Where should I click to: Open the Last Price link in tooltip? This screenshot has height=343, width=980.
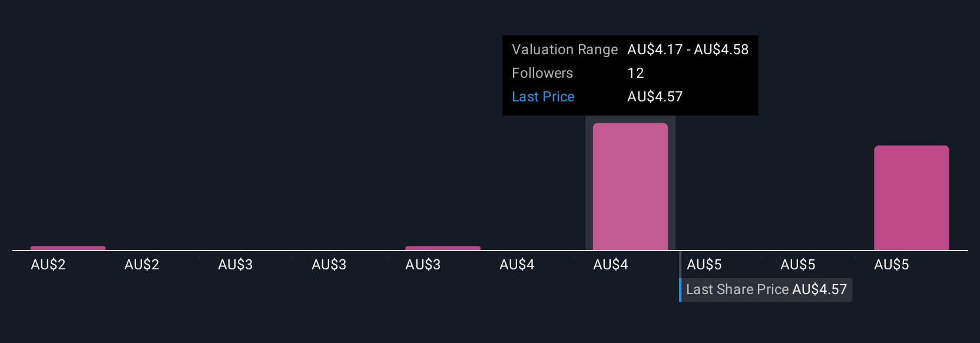[x=543, y=97]
